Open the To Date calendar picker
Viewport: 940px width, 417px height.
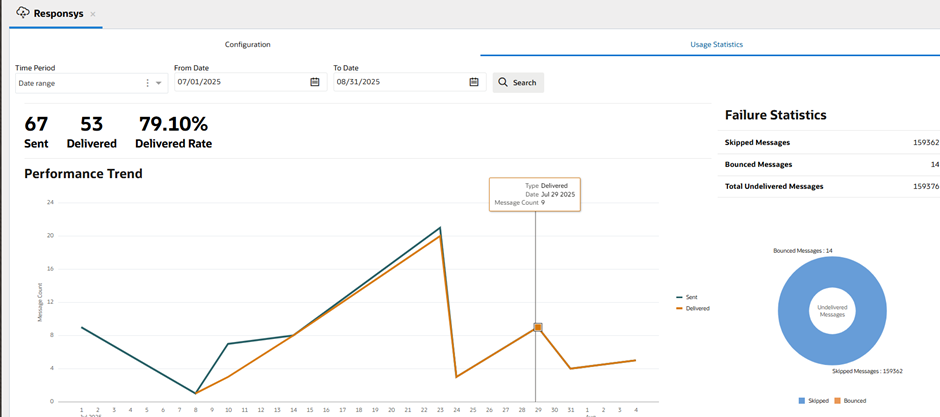click(474, 82)
